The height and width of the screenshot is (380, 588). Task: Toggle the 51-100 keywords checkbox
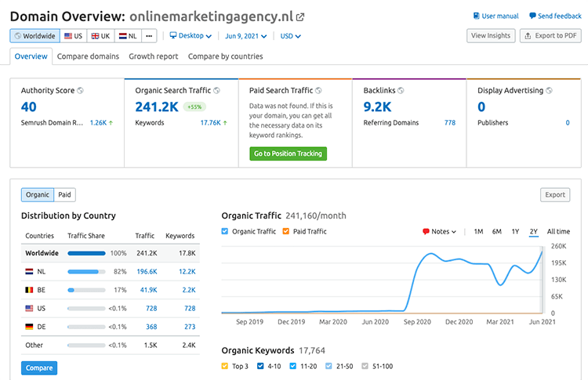click(365, 366)
